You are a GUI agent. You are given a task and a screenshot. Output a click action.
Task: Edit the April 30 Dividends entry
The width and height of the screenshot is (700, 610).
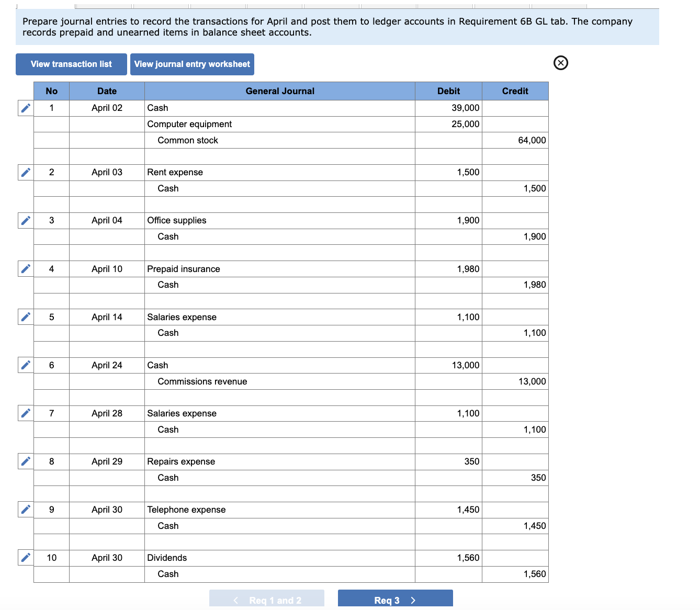pyautogui.click(x=25, y=557)
